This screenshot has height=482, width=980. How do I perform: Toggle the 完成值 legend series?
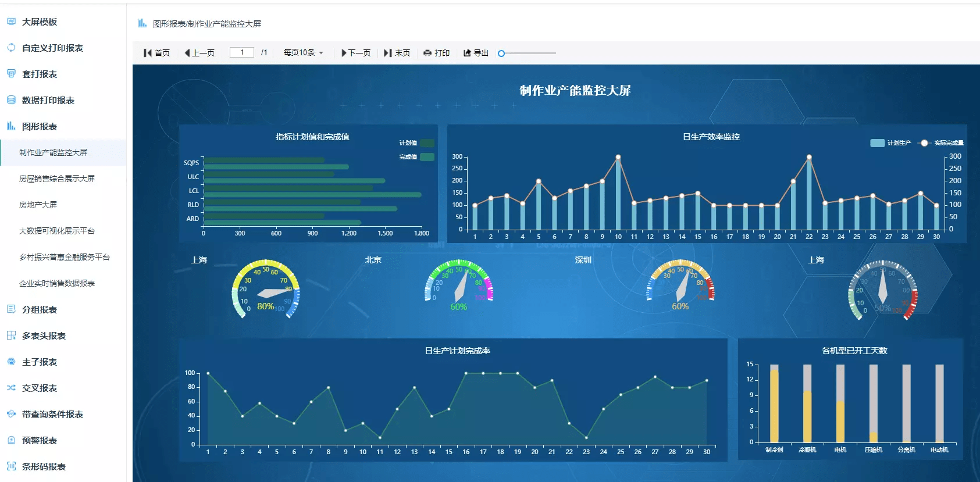coord(426,157)
